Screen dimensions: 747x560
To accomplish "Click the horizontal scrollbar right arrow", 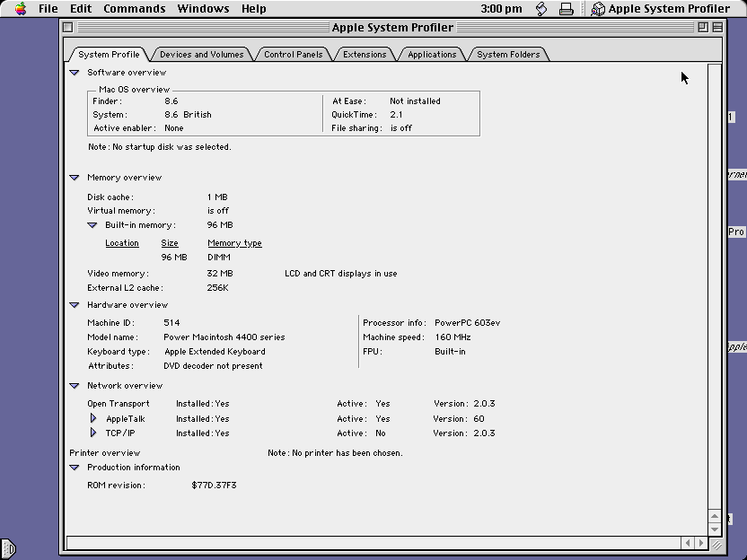I will 701,542.
